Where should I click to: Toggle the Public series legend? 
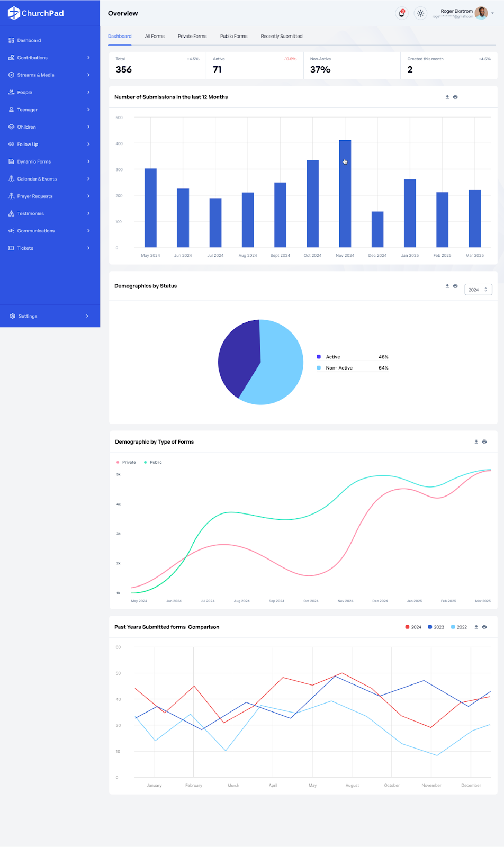153,462
